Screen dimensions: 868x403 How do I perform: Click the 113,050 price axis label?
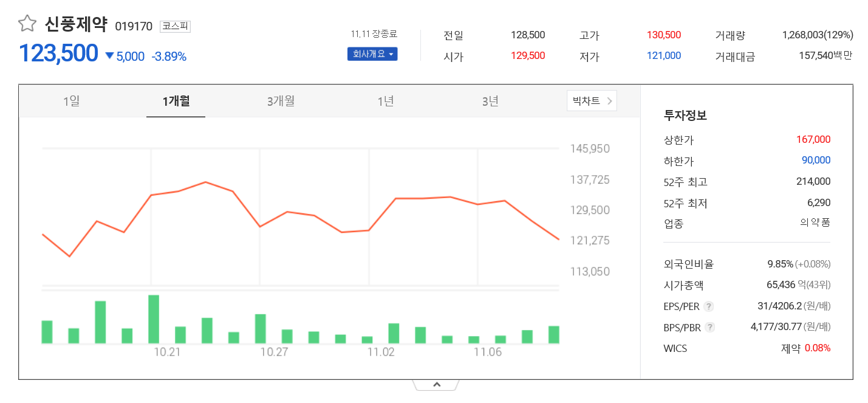coord(590,271)
